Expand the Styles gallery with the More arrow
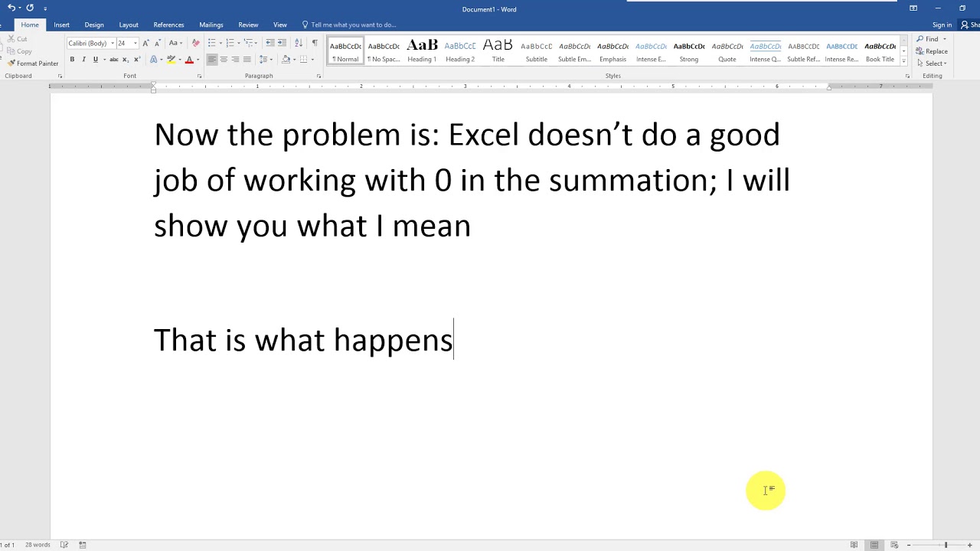This screenshot has width=980, height=551. click(903, 61)
